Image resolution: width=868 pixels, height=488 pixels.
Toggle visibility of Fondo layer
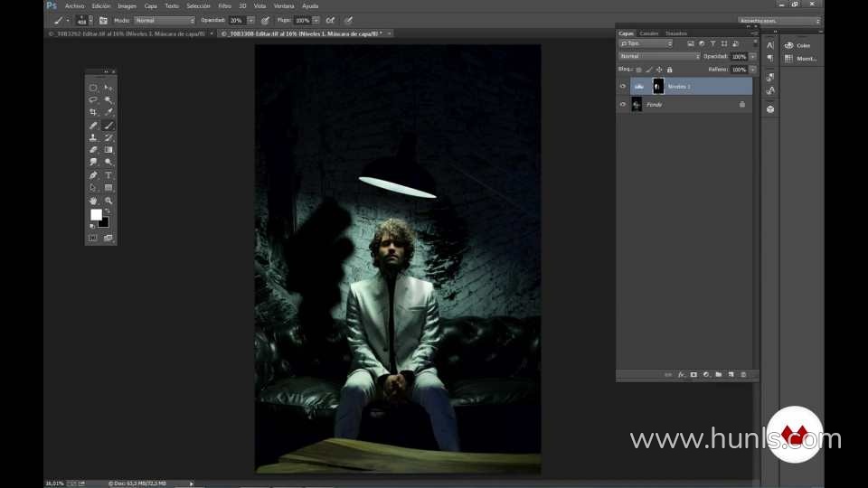tap(622, 105)
